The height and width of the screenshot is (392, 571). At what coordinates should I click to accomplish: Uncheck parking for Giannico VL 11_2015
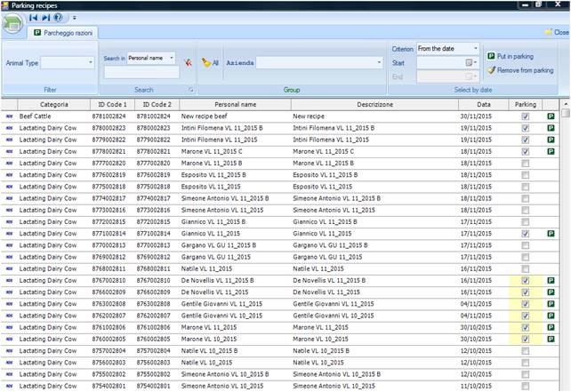(525, 234)
